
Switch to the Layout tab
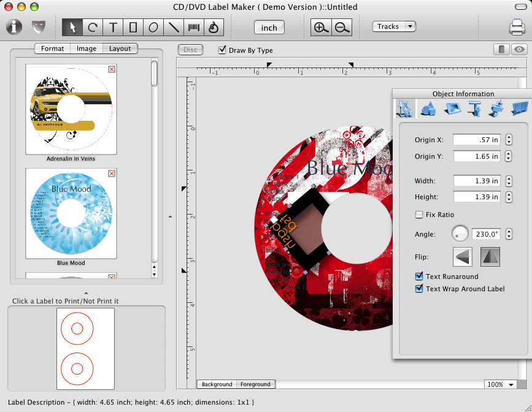pos(120,48)
